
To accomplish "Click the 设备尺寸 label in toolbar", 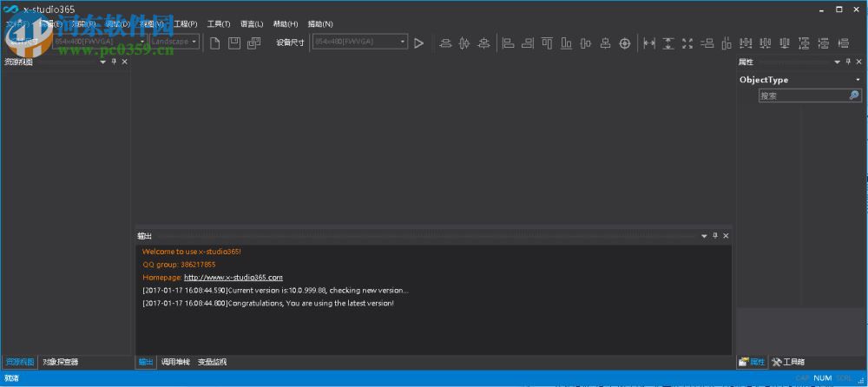I will (x=291, y=43).
